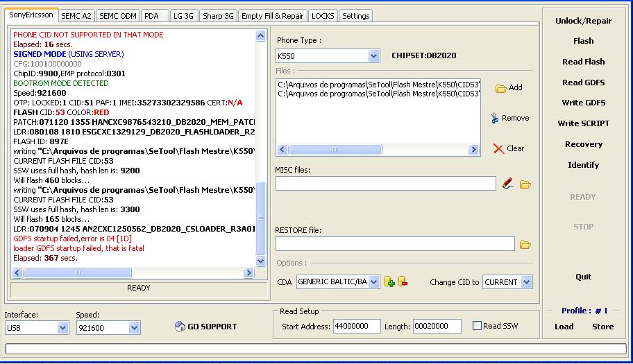This screenshot has height=364, width=633.
Task: Open MISC files folder browse icon
Action: pyautogui.click(x=525, y=184)
